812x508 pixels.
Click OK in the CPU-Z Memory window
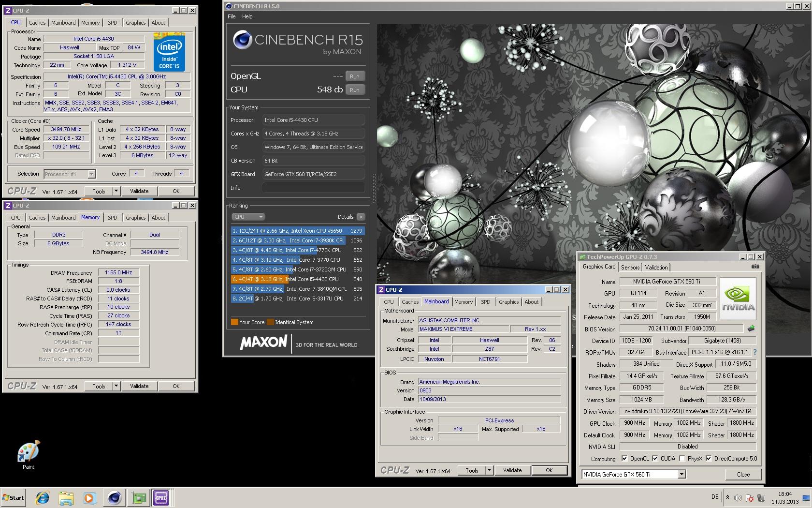pyautogui.click(x=176, y=386)
